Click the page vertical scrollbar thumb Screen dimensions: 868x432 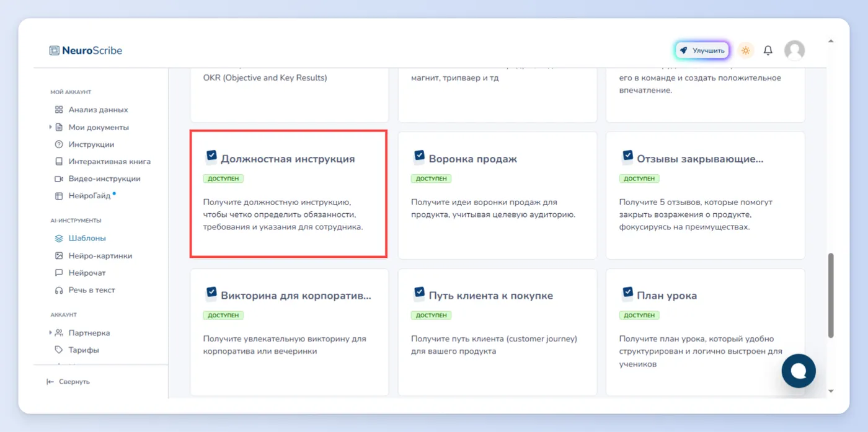(831, 295)
